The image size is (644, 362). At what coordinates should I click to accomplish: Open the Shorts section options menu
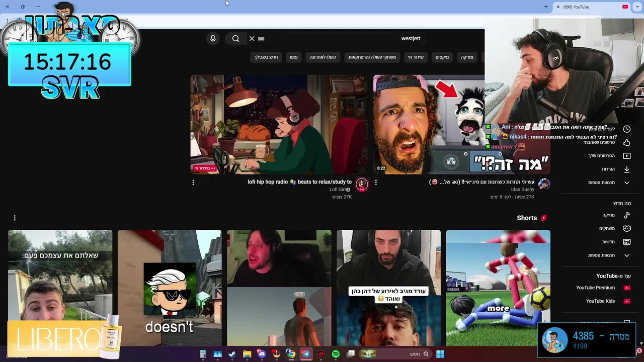[15, 218]
